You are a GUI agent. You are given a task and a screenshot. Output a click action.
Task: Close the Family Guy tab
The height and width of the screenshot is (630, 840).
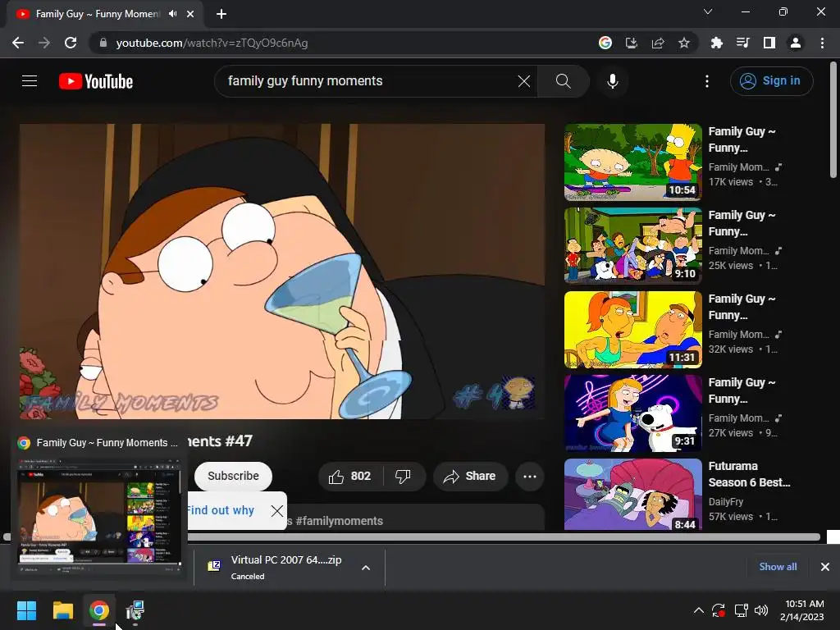pos(190,14)
